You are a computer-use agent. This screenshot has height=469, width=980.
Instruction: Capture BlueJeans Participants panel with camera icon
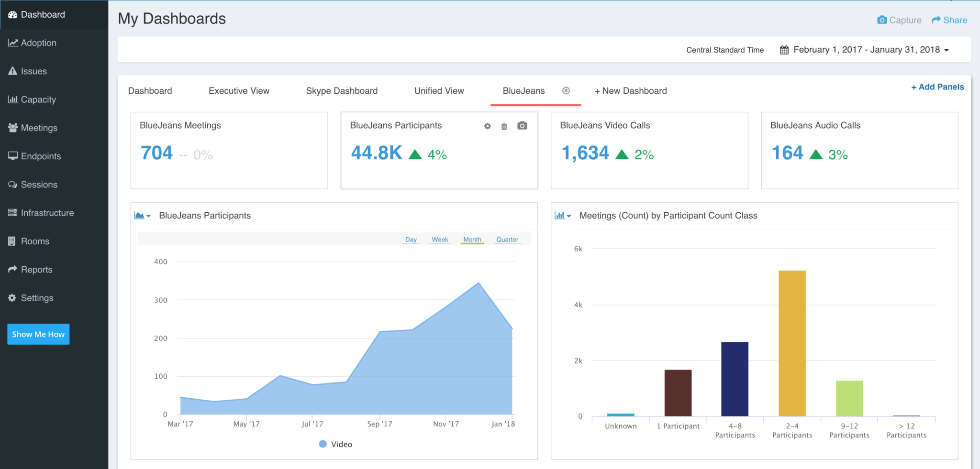point(522,126)
